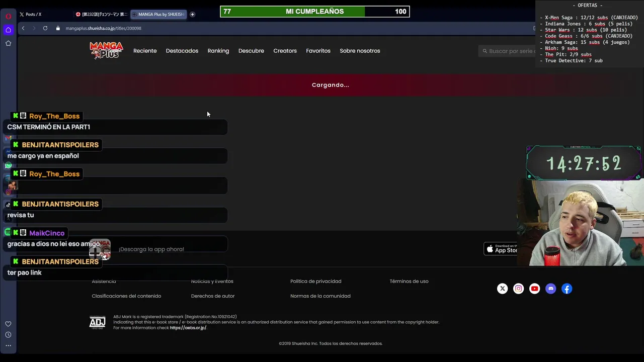The height and width of the screenshot is (362, 644).
Task: Open the Instagram icon in footer
Action: [x=518, y=289]
